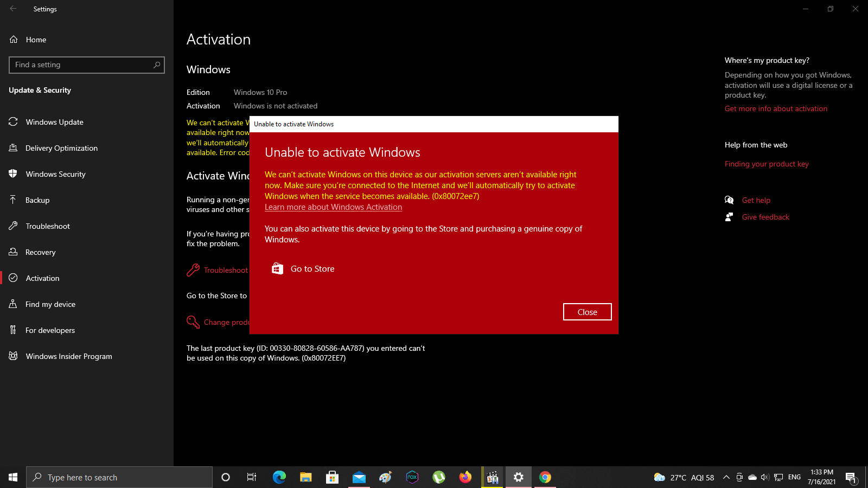The width and height of the screenshot is (868, 488).
Task: Click the Windows Insider Program icon
Action: (x=13, y=356)
